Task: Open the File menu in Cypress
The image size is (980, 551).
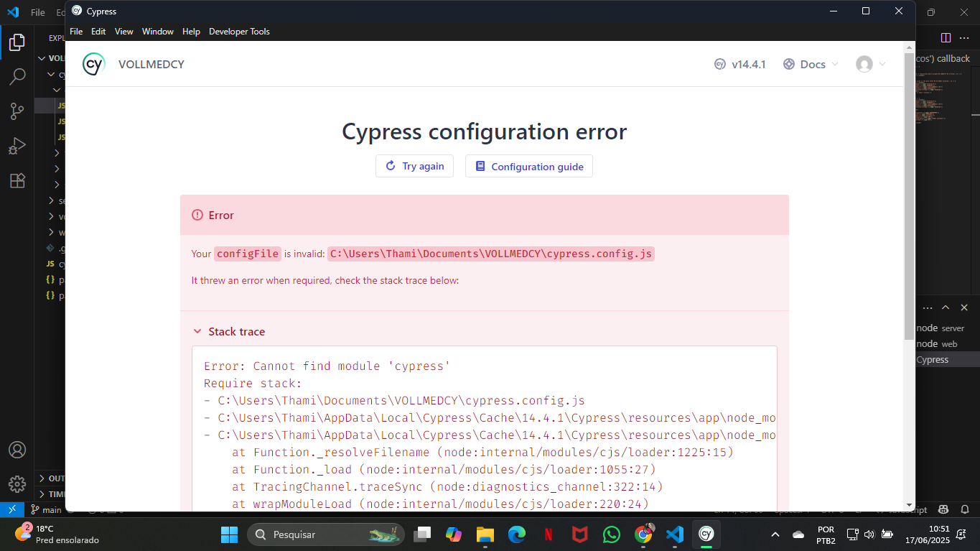Action: coord(76,31)
